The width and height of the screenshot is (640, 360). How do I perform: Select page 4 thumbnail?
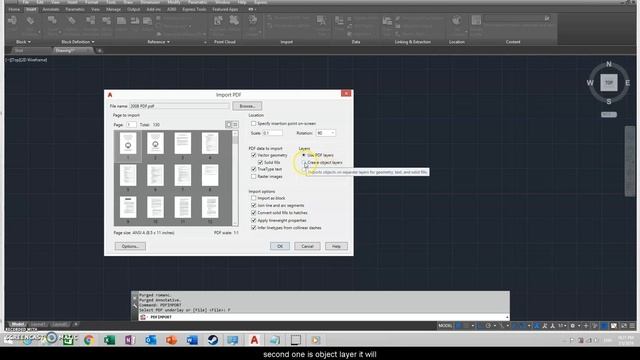(x=210, y=144)
